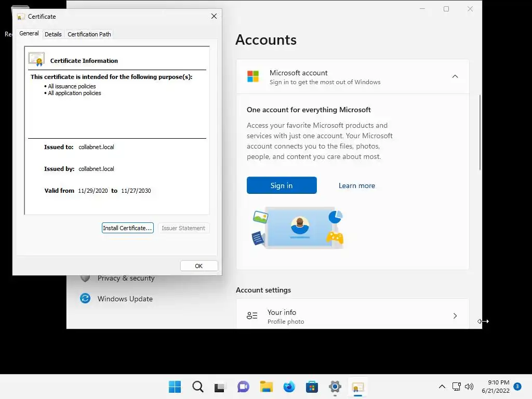
Task: Open the notification badge showing 3
Action: click(517, 386)
